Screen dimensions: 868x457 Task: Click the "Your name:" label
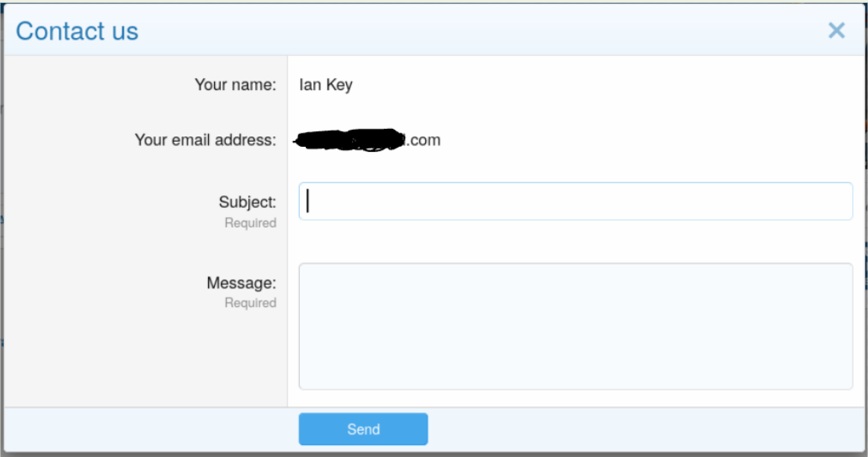[235, 85]
